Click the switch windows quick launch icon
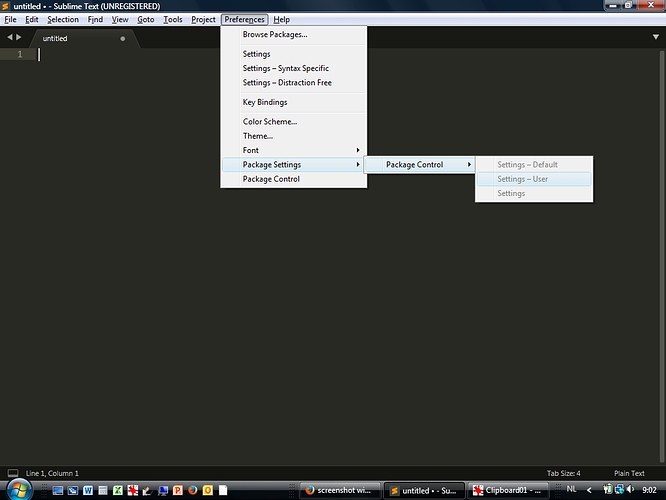Screen dimensions: 666x500 73,490
